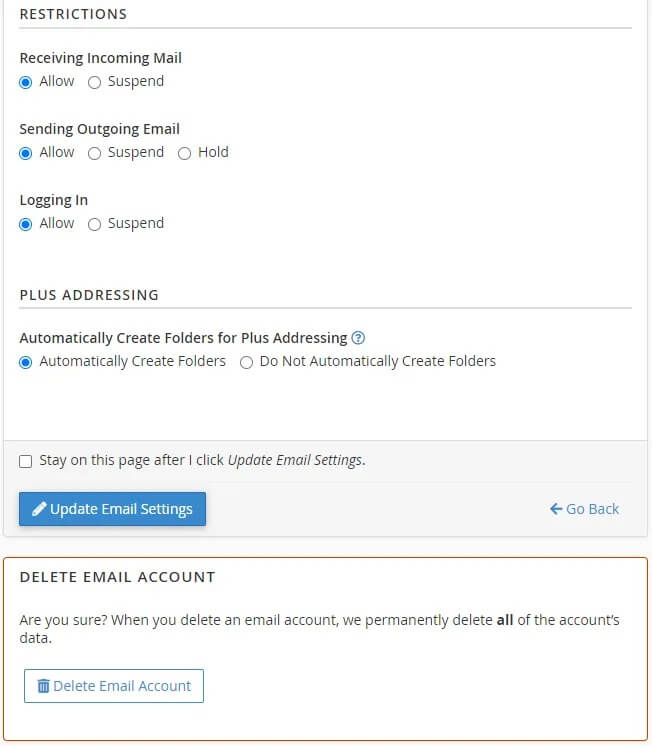Enable the Stay on this page checkbox
652x746 pixels.
pyautogui.click(x=26, y=461)
